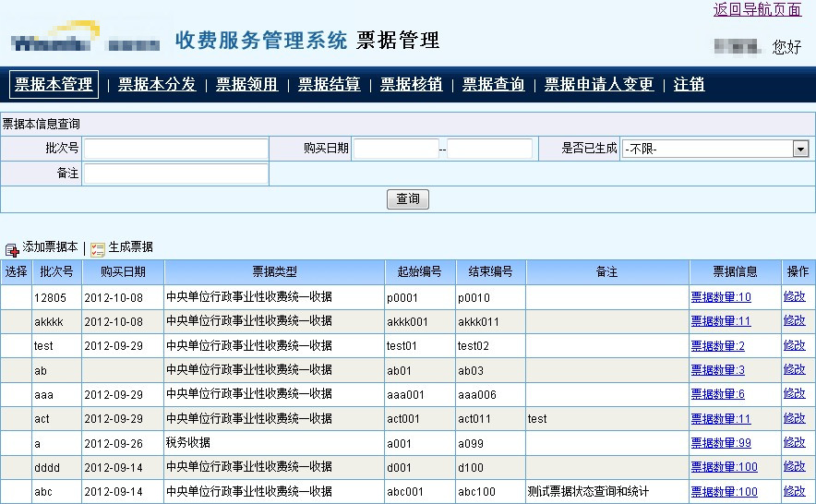
Task: Click 注销 to log out
Action: (x=689, y=84)
